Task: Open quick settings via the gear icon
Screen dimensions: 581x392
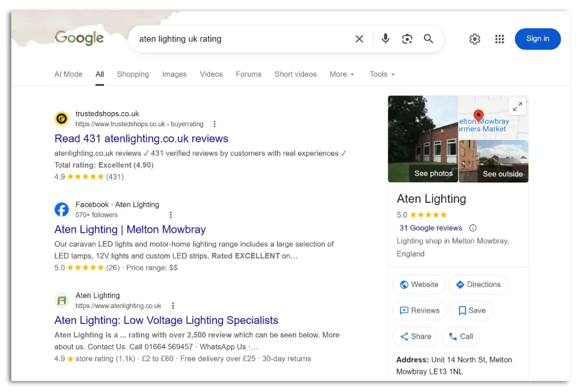Action: pyautogui.click(x=474, y=39)
